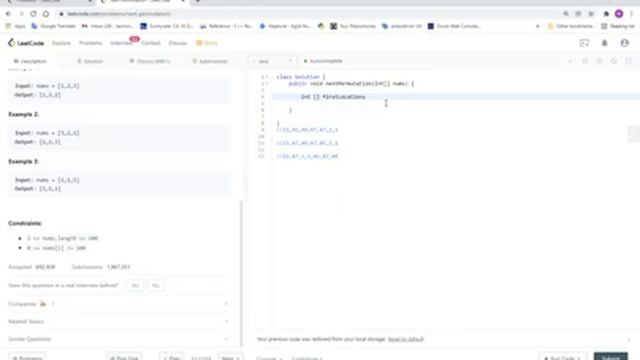Answer Yes to the interview question
The height and width of the screenshot is (360, 640).
[x=135, y=285]
